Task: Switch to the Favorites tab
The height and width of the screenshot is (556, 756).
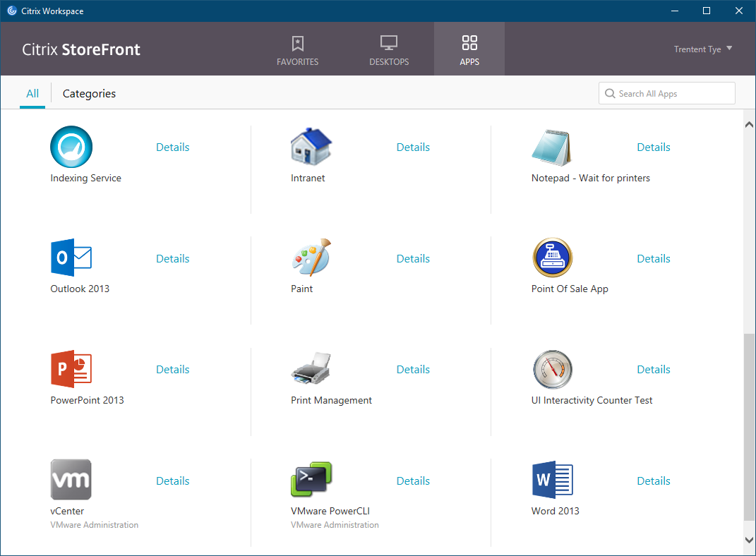Action: point(297,49)
